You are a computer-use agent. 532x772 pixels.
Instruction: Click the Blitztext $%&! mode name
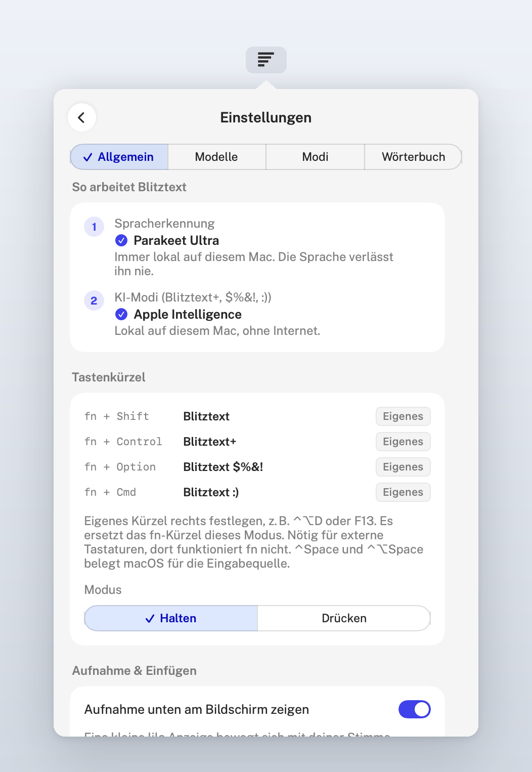(x=223, y=467)
